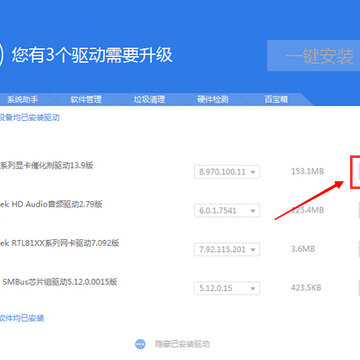Screen dimensions: 360x360
Task: Click the circular status icon beside the upgrade heading
Action: [1, 54]
